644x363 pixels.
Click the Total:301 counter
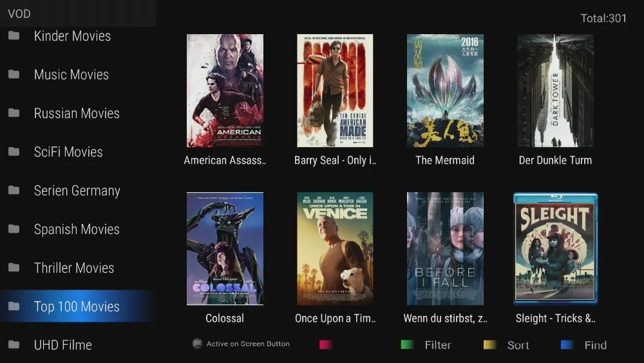tap(603, 18)
